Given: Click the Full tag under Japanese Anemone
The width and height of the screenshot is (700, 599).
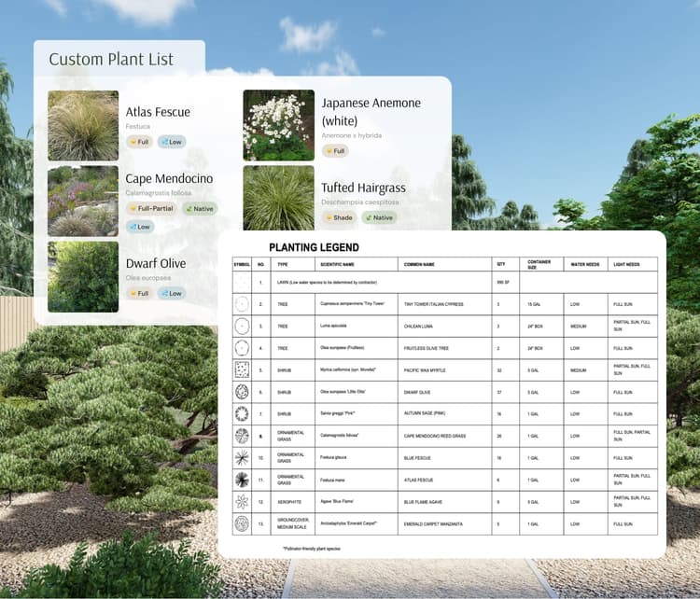Looking at the screenshot, I should (x=335, y=151).
